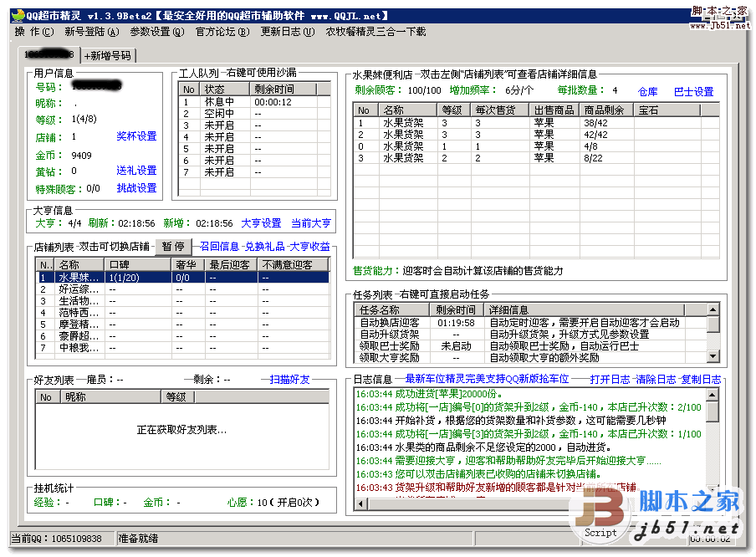The image size is (756, 557).
Task: Select the shelf row with 商品剩余 38/42
Action: (536, 123)
